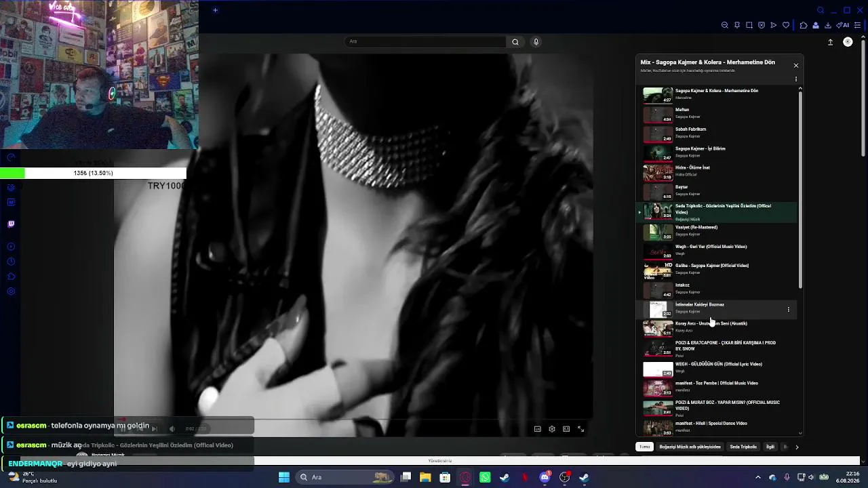Open the extensions cube icon in toolbar
This screenshot has width=868, height=488.
click(x=804, y=25)
